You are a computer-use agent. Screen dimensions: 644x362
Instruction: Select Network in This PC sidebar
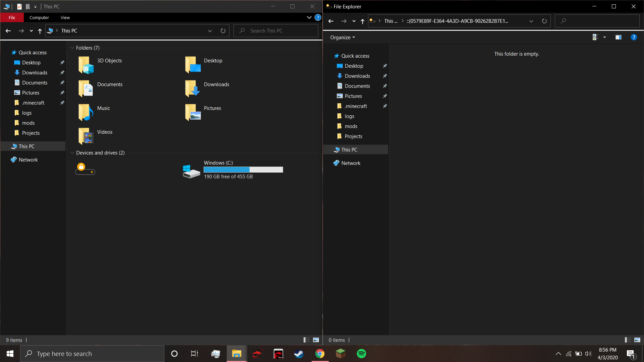pyautogui.click(x=28, y=160)
